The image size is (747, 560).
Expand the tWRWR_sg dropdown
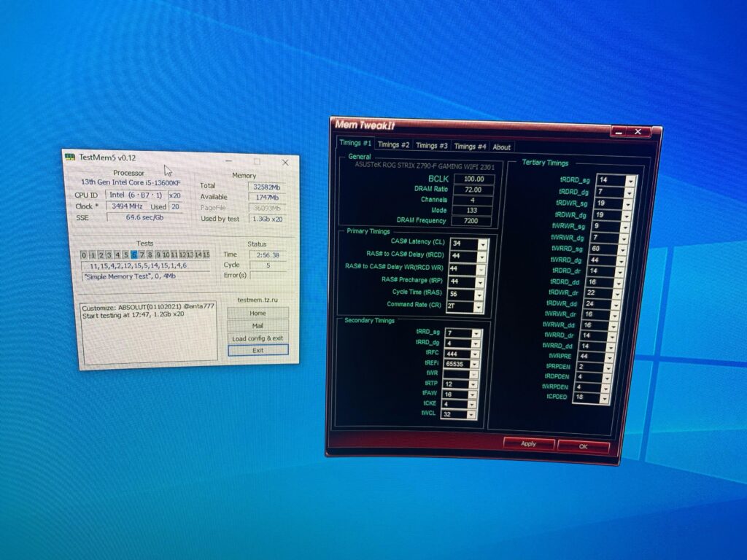[625, 227]
